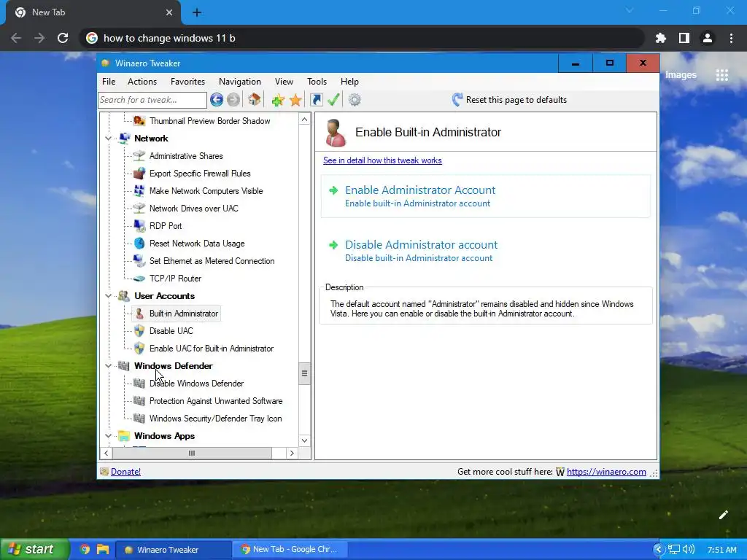Open the Actions menu

tap(142, 82)
